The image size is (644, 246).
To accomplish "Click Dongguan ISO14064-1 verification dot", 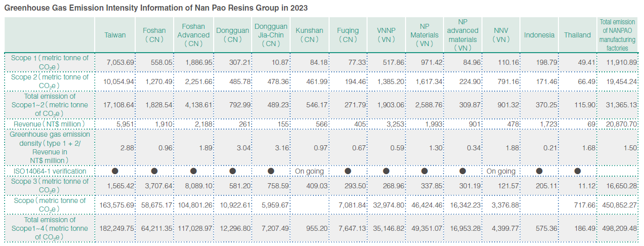I will (x=232, y=171).
